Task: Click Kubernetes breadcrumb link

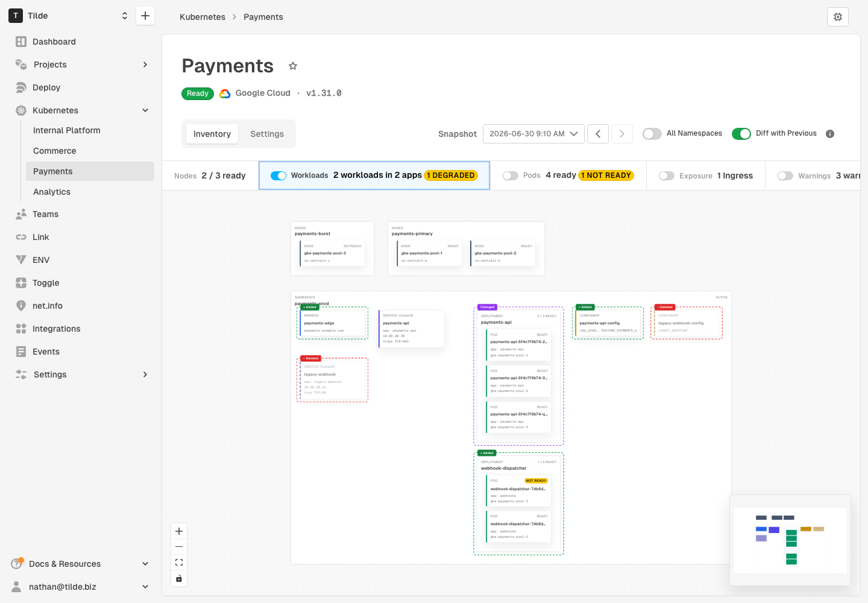Action: (x=203, y=17)
